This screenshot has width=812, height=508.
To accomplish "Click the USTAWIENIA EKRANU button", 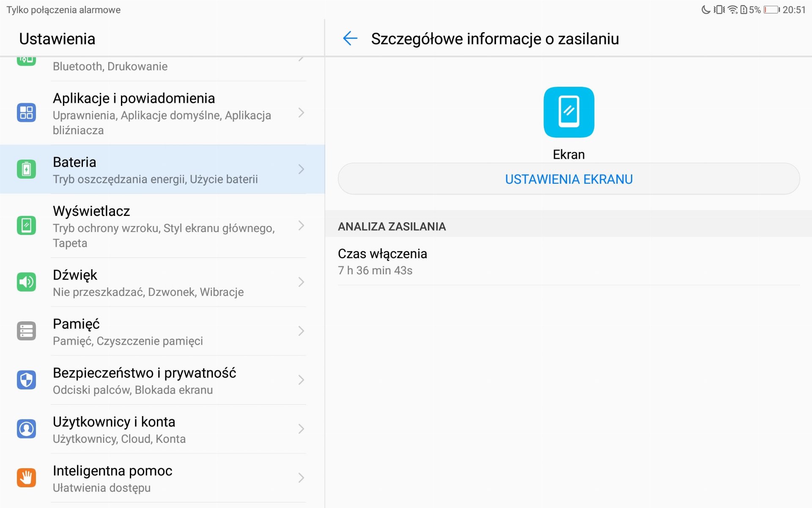I will coord(569,179).
